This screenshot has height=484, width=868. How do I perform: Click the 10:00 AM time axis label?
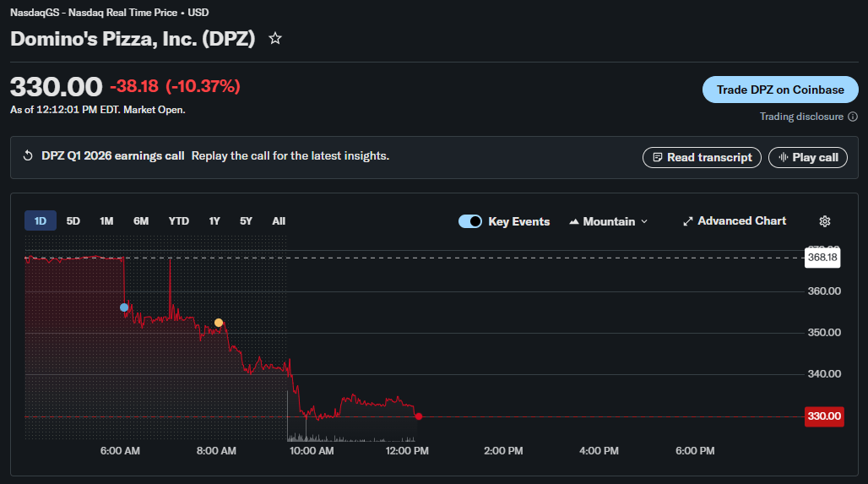tap(312, 451)
